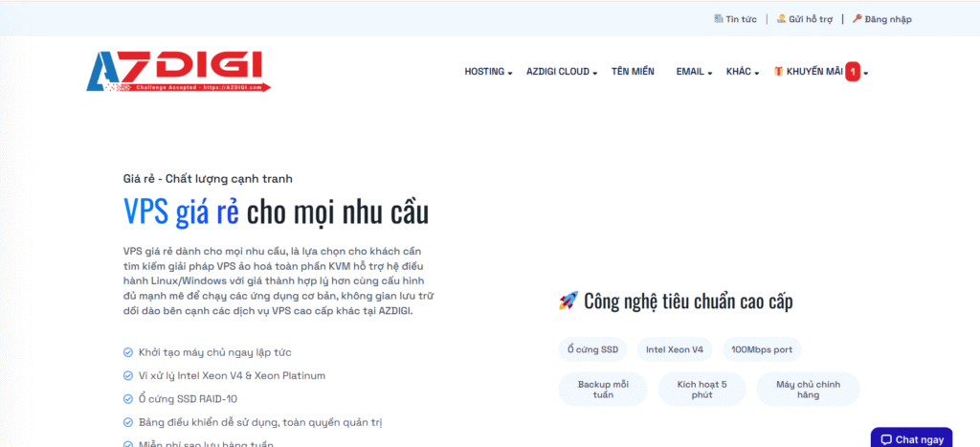The height and width of the screenshot is (447, 980).
Task: Click the red notification badge showing 1
Action: point(853,72)
